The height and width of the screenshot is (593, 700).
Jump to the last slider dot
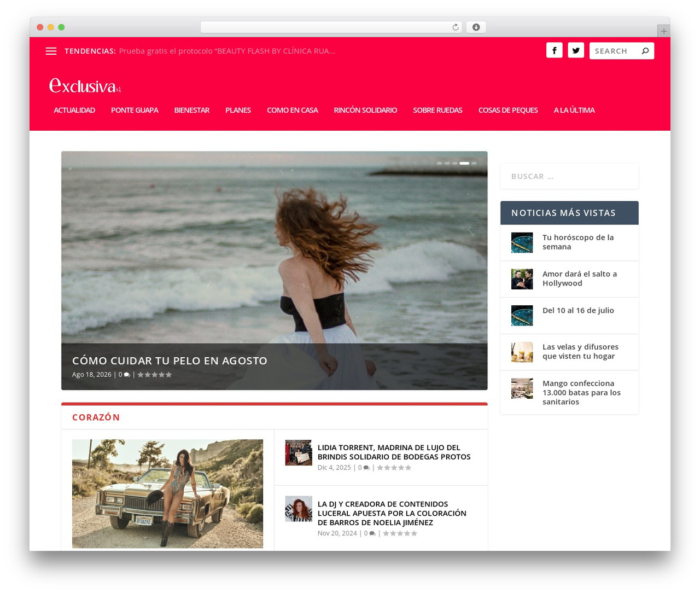474,163
